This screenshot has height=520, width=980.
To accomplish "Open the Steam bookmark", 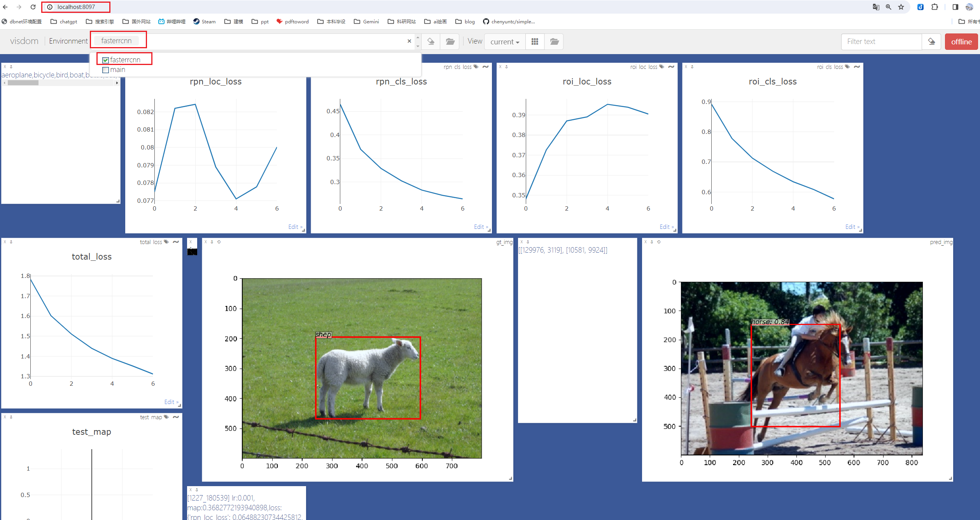I will 205,21.
